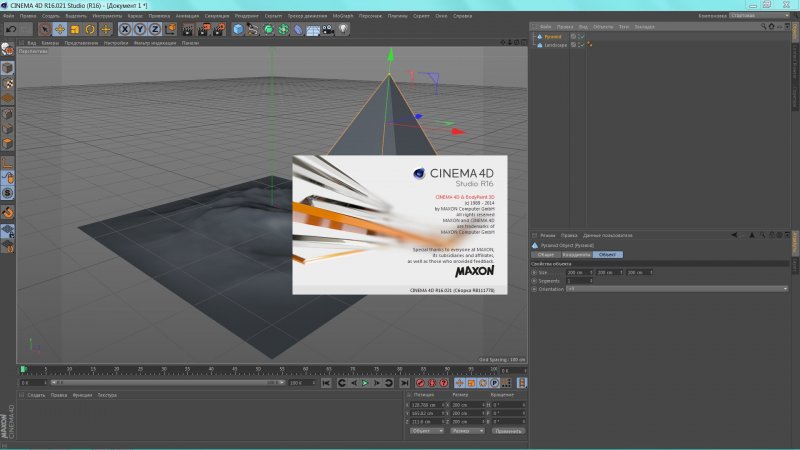
Task: Click the Record Active Objects key button
Action: 420,383
